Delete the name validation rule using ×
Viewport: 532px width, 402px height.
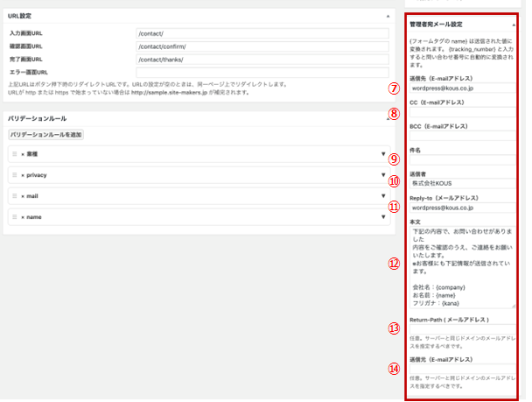22,216
